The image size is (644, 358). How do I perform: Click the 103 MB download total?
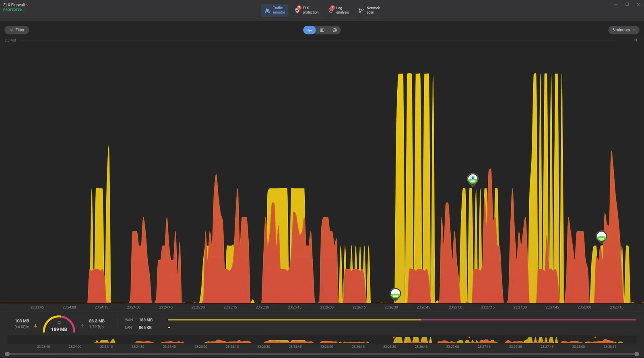[x=22, y=321]
